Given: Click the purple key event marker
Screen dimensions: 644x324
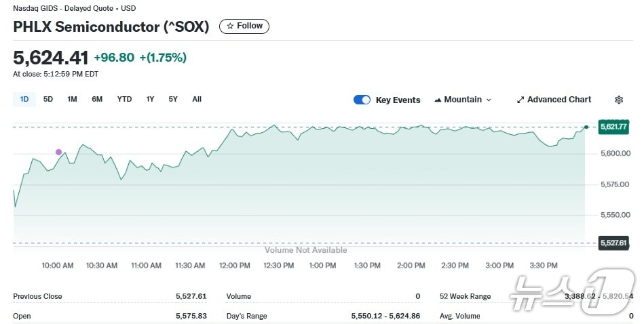Looking at the screenshot, I should point(58,152).
